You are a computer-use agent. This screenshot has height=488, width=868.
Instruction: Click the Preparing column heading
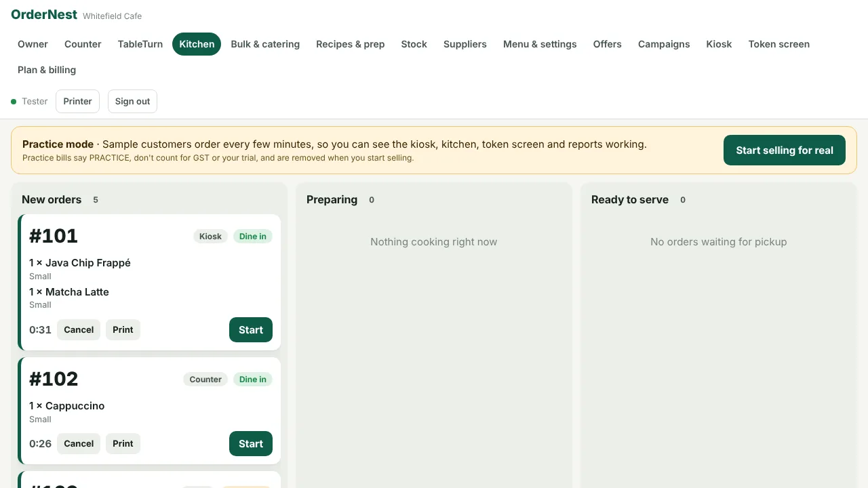click(x=332, y=200)
